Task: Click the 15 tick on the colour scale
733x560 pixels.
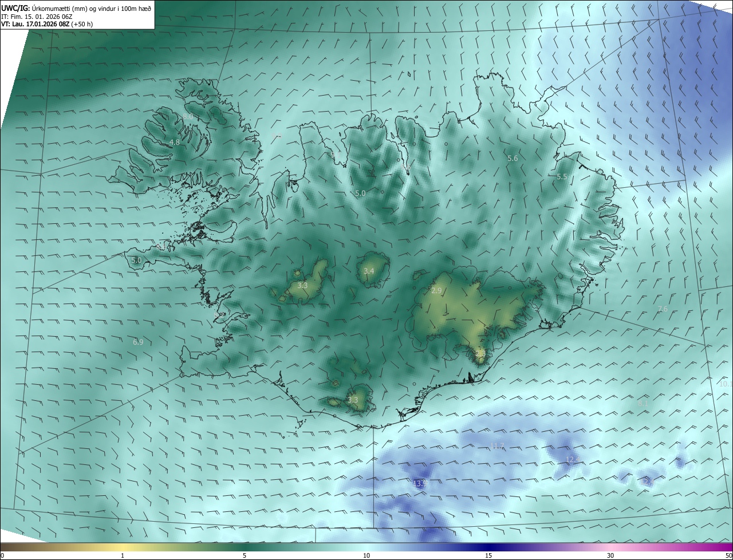Action: [x=488, y=555]
